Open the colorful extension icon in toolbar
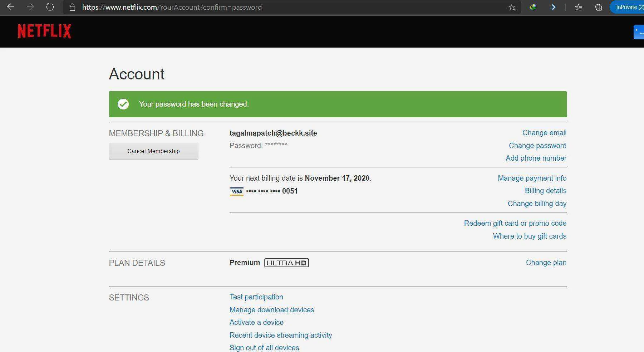644x352 pixels. click(x=533, y=7)
